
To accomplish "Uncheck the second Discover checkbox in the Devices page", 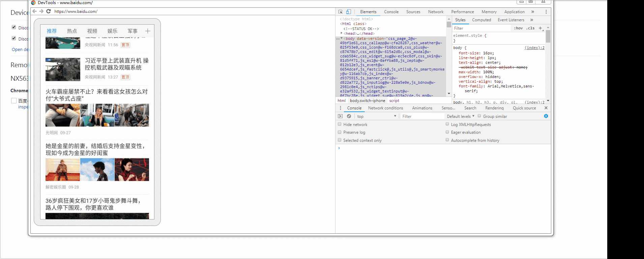I will pos(14,38).
